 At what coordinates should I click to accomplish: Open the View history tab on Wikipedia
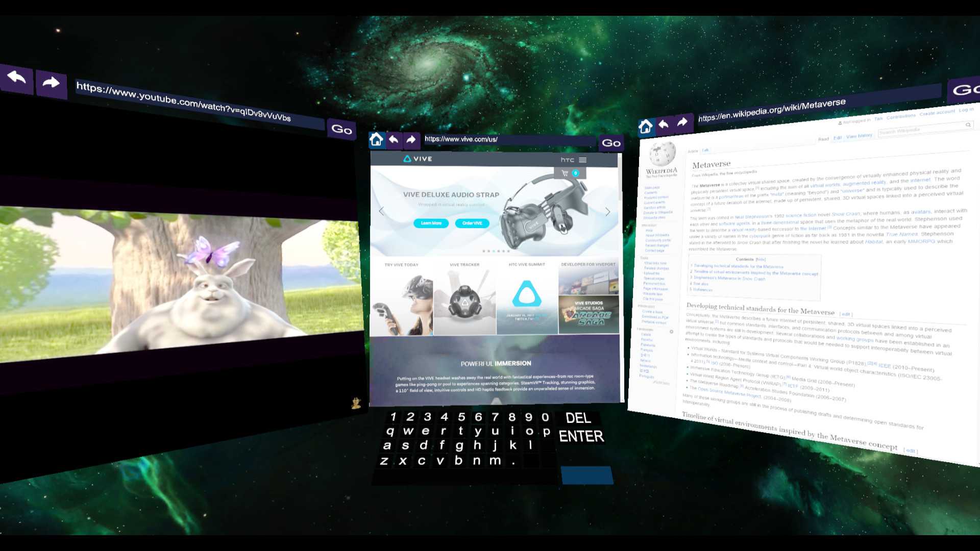tap(859, 136)
